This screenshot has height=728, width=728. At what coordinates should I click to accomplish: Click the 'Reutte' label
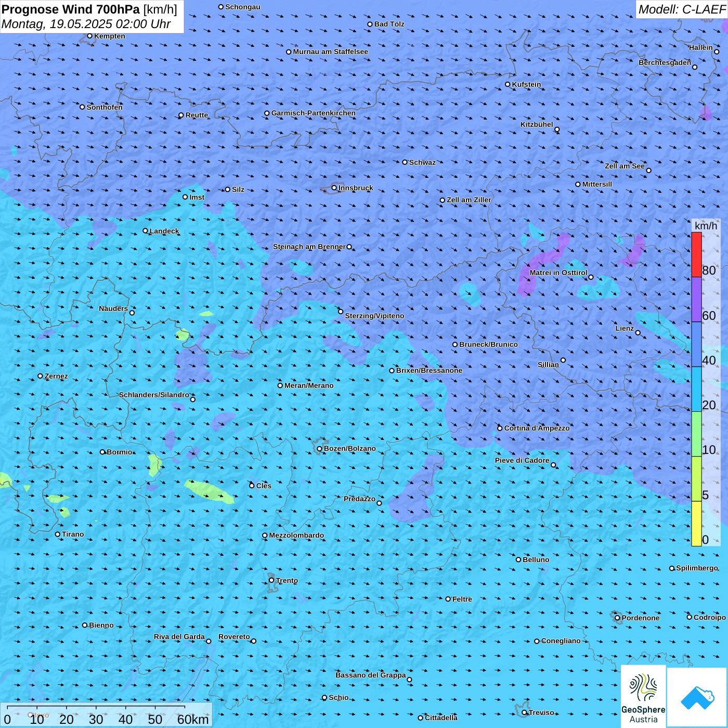197,115
